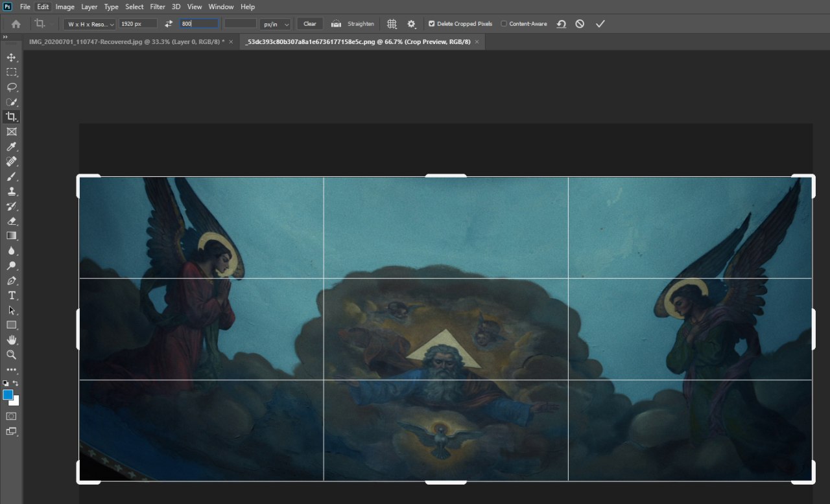Select the History Brush tool

[11, 206]
